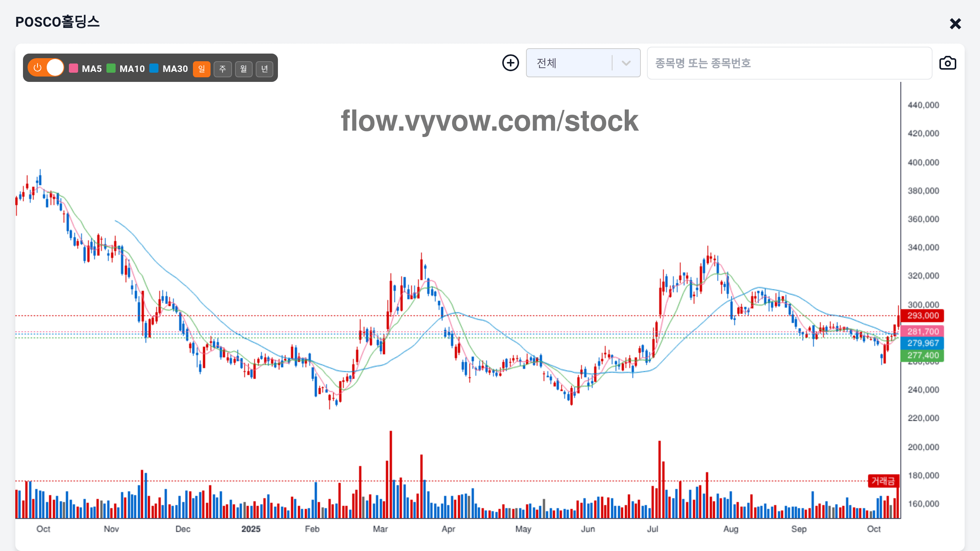
Task: Toggle the MA10 moving average label
Action: click(132, 69)
